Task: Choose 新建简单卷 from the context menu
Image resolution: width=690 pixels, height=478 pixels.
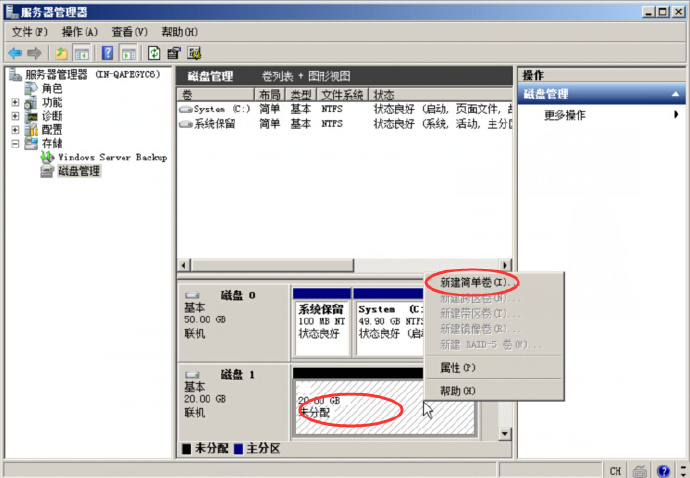Action: point(474,283)
